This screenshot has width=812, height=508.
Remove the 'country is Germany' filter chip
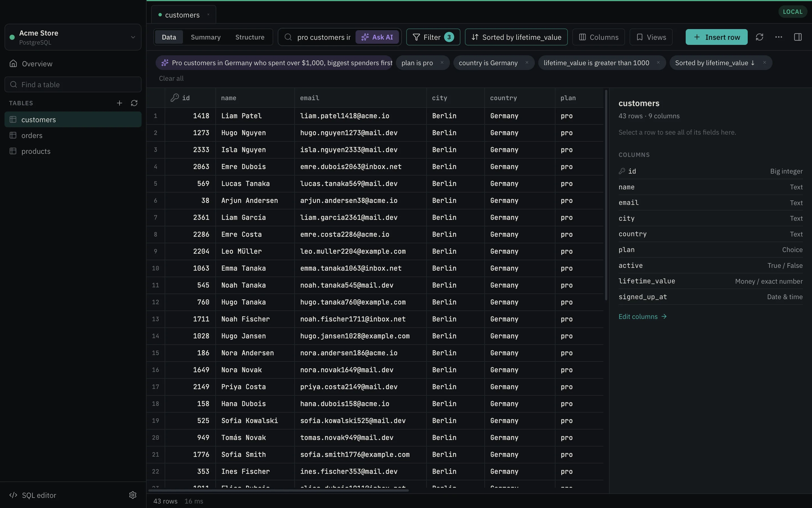(527, 62)
